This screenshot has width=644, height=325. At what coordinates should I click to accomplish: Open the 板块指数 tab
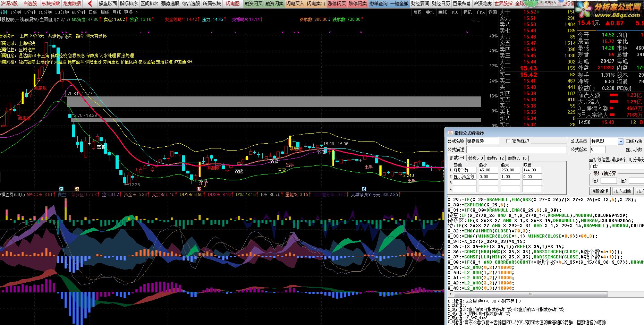[x=51, y=3]
